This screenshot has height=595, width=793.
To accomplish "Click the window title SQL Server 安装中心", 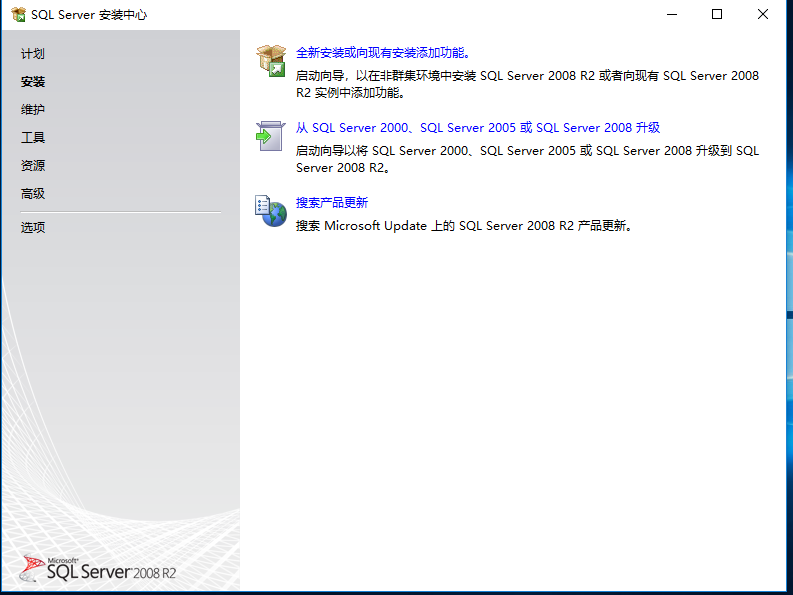I will 89,15.
